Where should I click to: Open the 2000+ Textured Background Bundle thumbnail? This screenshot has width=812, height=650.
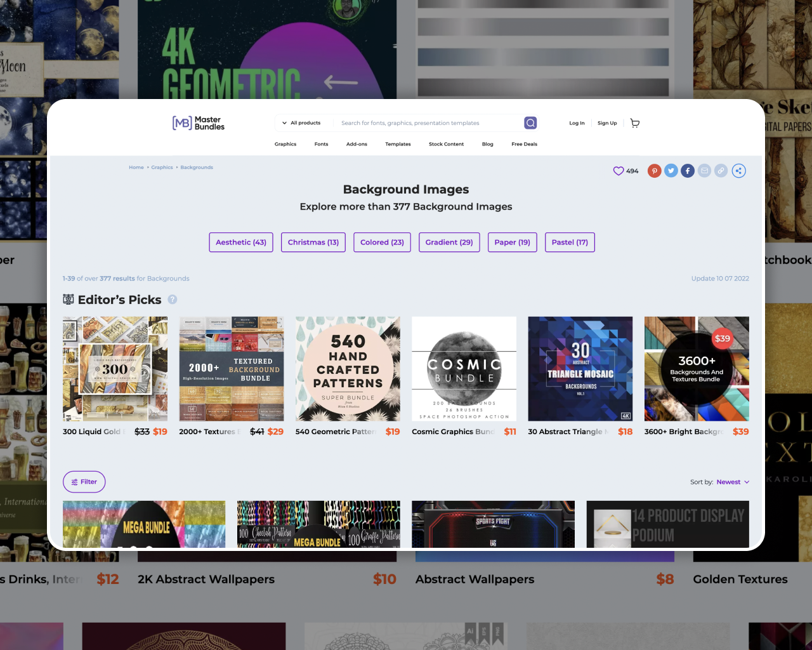pyautogui.click(x=232, y=369)
